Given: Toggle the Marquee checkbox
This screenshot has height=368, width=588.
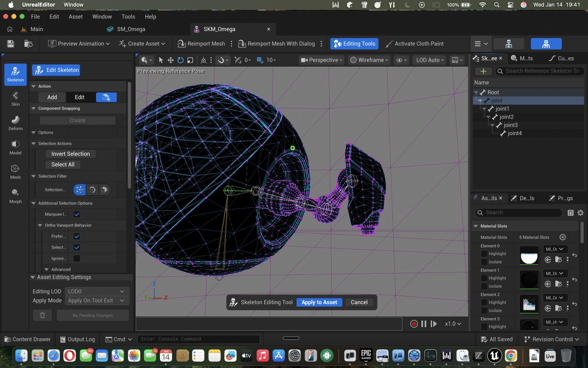Looking at the screenshot, I should (77, 214).
